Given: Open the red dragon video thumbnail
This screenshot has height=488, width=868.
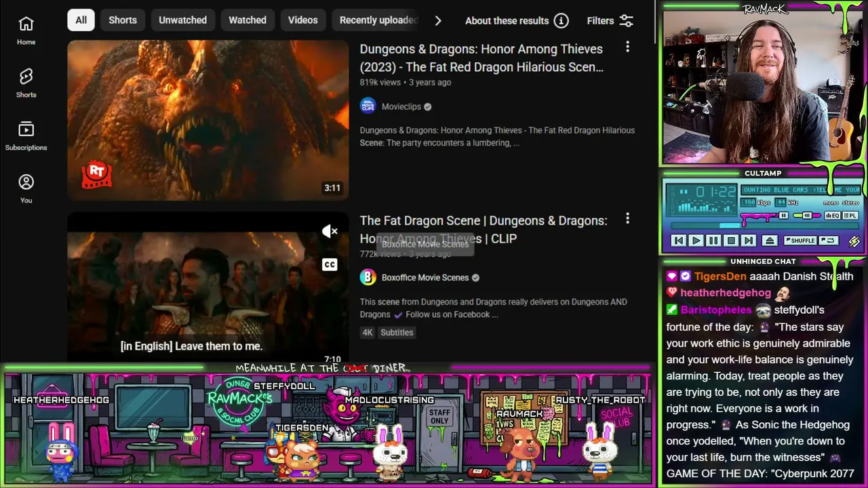Looking at the screenshot, I should pos(208,120).
